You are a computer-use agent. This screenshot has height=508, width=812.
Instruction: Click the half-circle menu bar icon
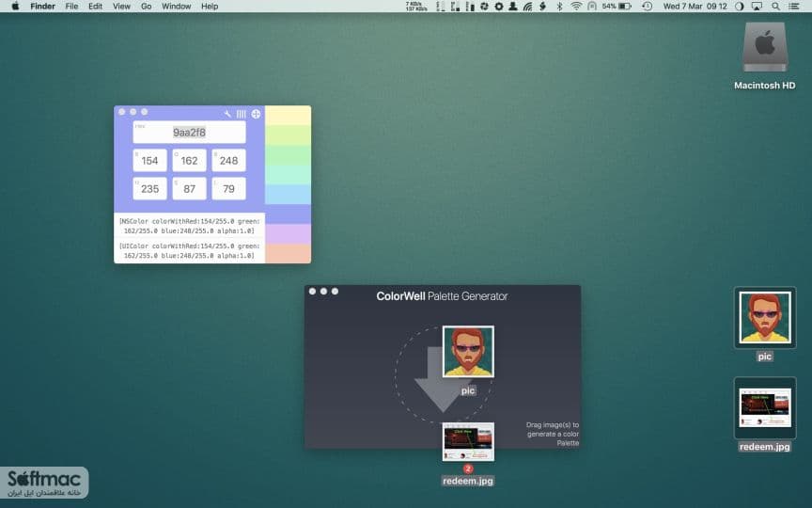(x=740, y=7)
